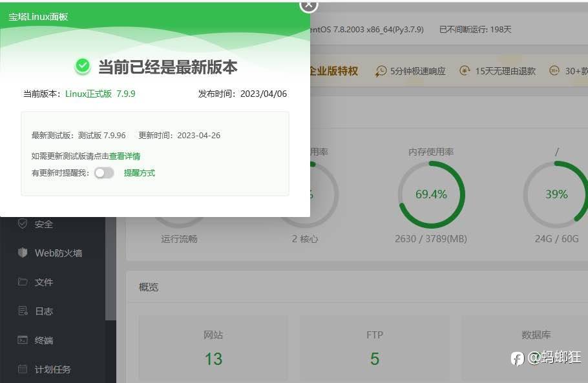Click the Web防火墙 shield icon
588x383 pixels.
tap(23, 253)
